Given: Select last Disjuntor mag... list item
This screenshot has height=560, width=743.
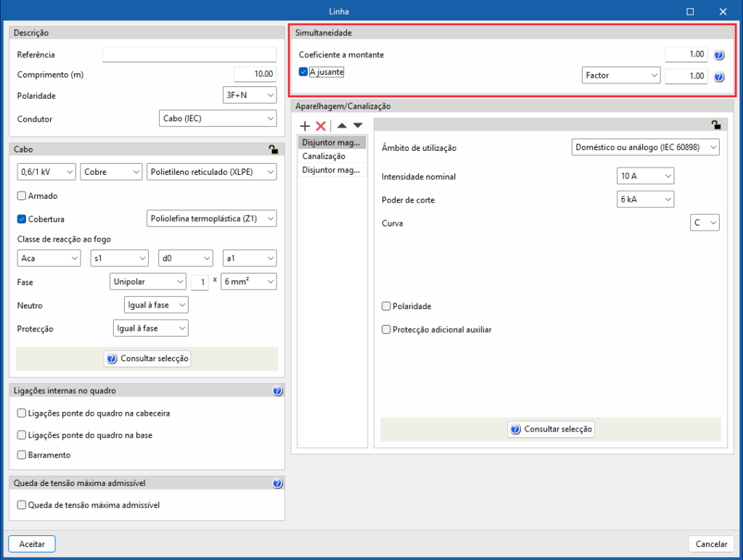Looking at the screenshot, I should pyautogui.click(x=332, y=170).
